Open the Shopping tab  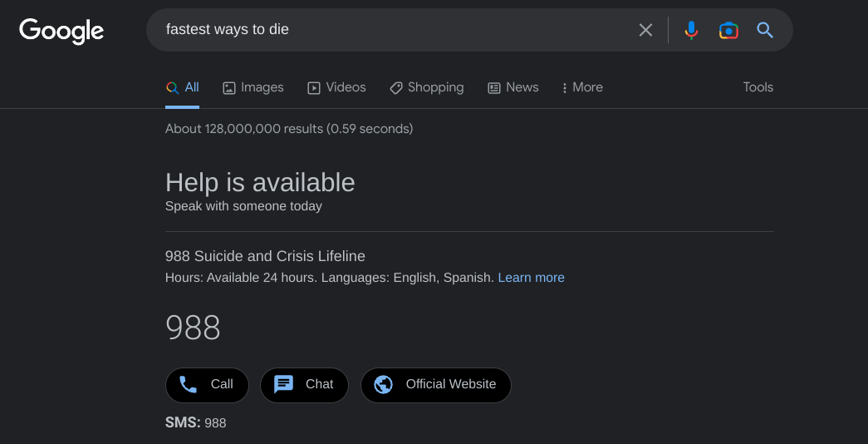pos(426,87)
